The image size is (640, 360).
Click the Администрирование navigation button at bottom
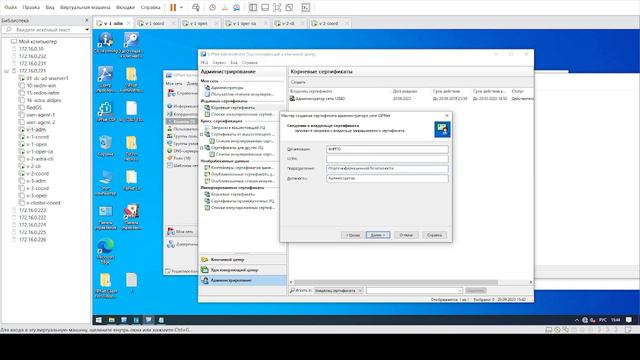tap(242, 280)
